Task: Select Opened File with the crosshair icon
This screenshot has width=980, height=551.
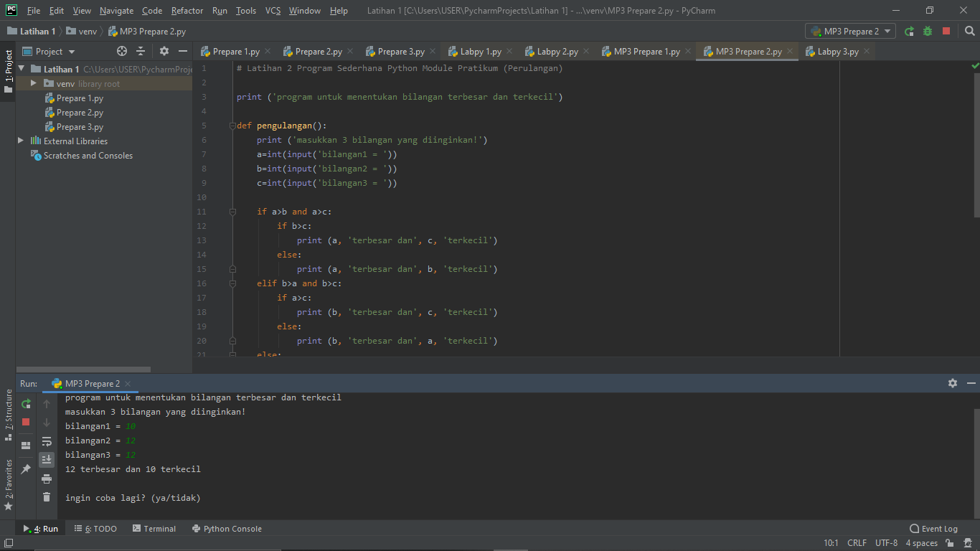Action: tap(121, 51)
